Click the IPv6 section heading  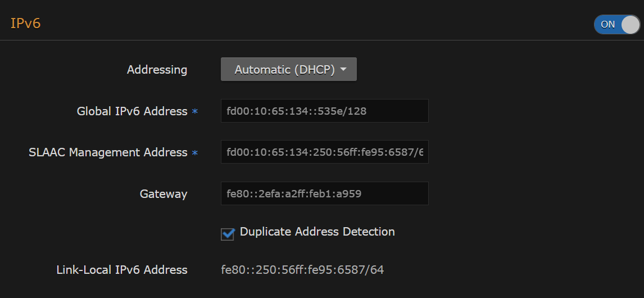point(26,24)
